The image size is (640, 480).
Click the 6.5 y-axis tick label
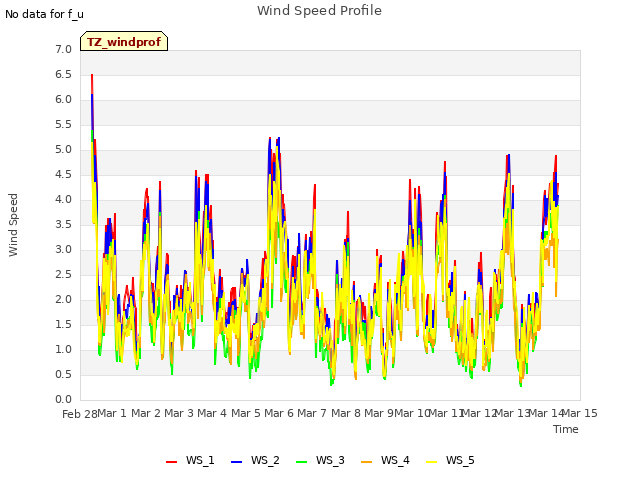tap(63, 75)
